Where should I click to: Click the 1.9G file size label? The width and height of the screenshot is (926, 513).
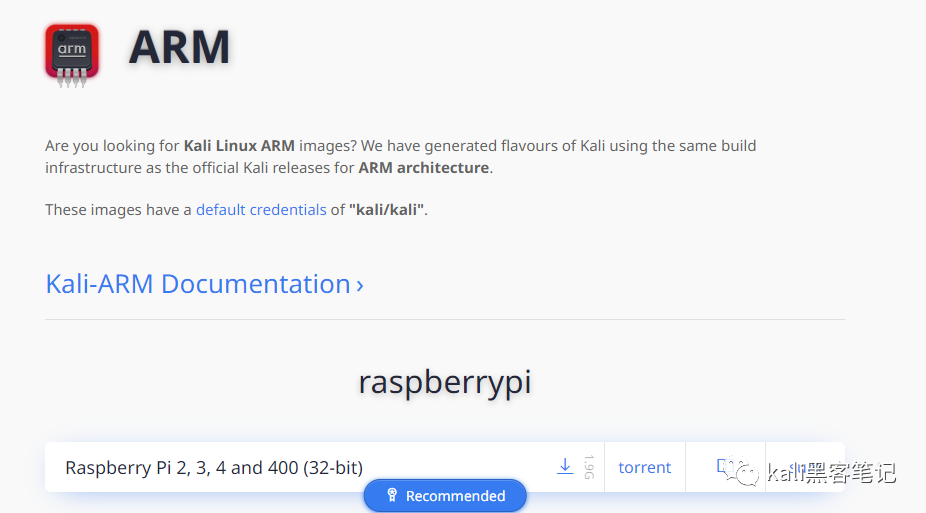(588, 467)
